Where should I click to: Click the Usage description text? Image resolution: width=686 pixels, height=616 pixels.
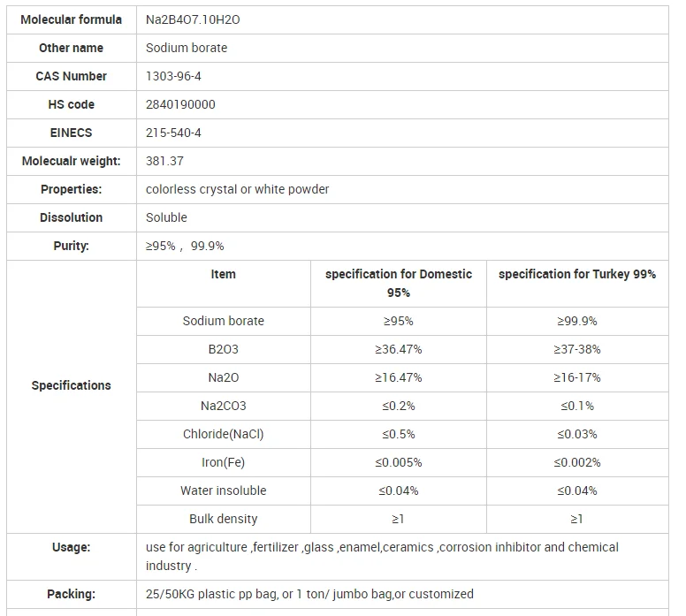pyautogui.click(x=382, y=557)
